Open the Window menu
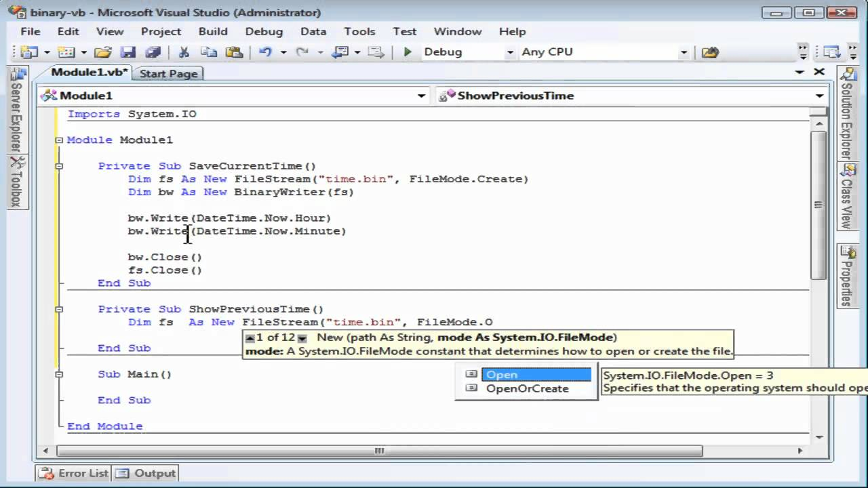Image resolution: width=868 pixels, height=488 pixels. coord(458,31)
